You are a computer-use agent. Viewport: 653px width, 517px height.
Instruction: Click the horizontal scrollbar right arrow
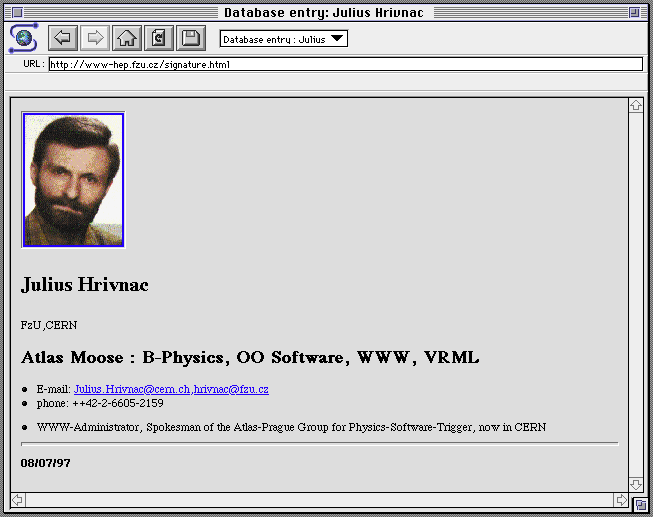pos(621,500)
